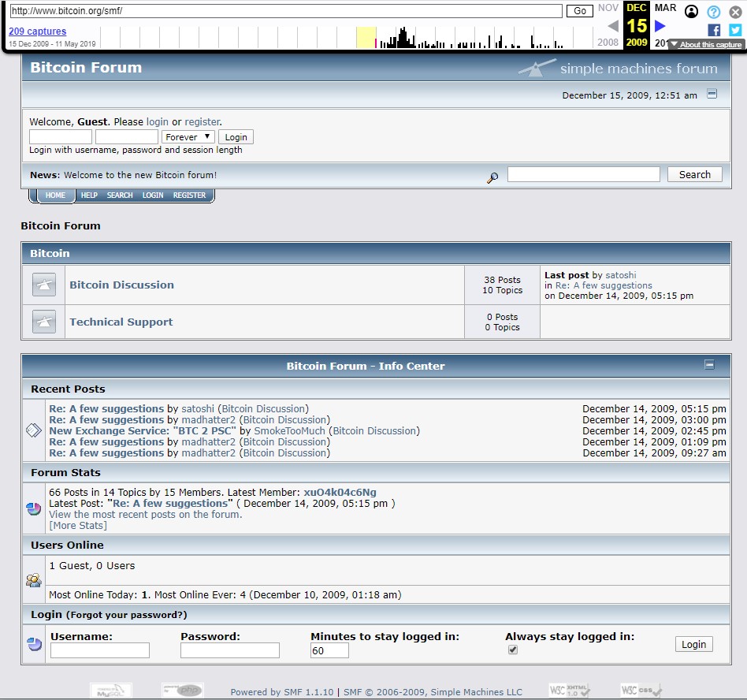Viewport: 747px width, 700px height.
Task: Click the Login button beside the Forever dropdown
Action: [x=236, y=137]
